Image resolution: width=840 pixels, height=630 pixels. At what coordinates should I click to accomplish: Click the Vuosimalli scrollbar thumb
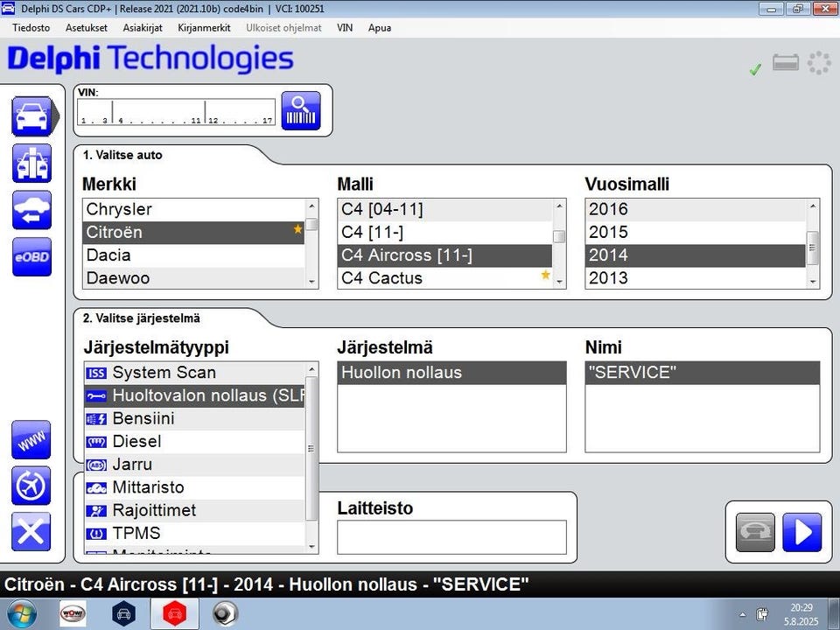point(813,248)
